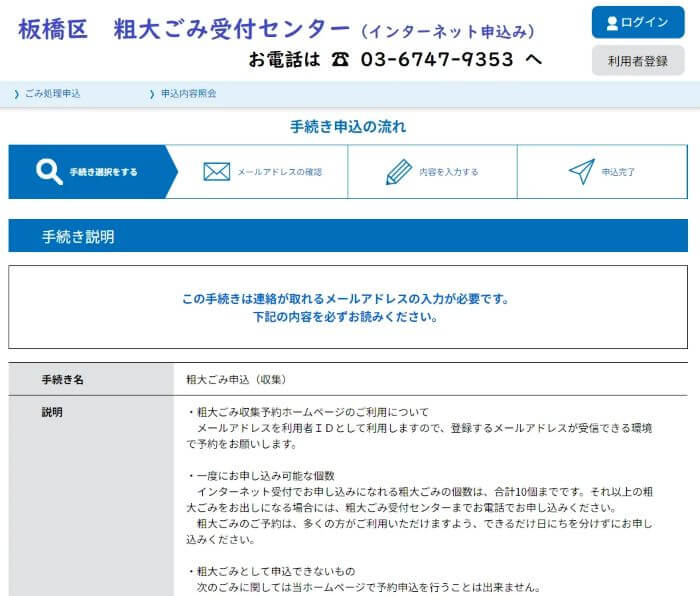Viewport: 700px width, 596px height.
Task: Click the ログイン button
Action: tap(638, 22)
